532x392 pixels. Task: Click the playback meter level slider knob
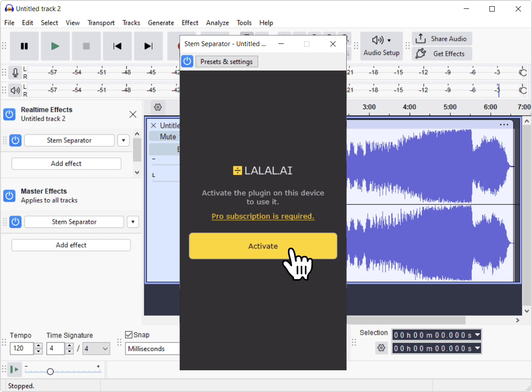523,90
